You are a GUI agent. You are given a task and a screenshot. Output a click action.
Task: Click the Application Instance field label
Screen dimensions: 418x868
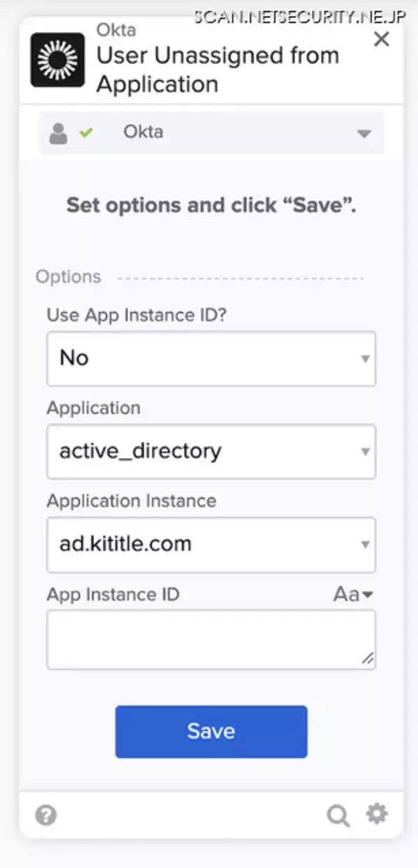(x=131, y=501)
